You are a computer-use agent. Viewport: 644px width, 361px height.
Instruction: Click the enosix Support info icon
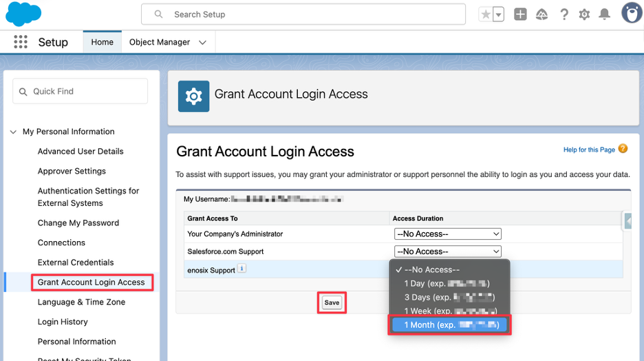pos(242,269)
